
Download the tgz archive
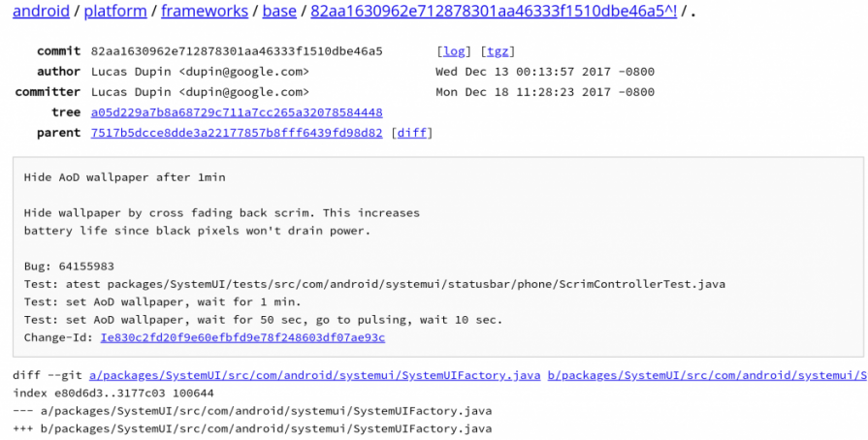498,51
